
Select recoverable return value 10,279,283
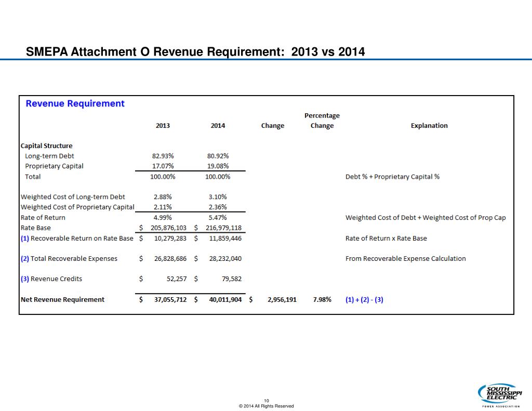pos(170,238)
